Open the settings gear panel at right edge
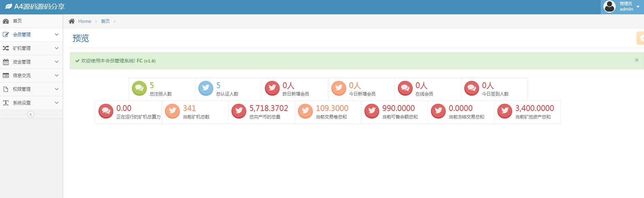644x198 pixels. pyautogui.click(x=641, y=38)
